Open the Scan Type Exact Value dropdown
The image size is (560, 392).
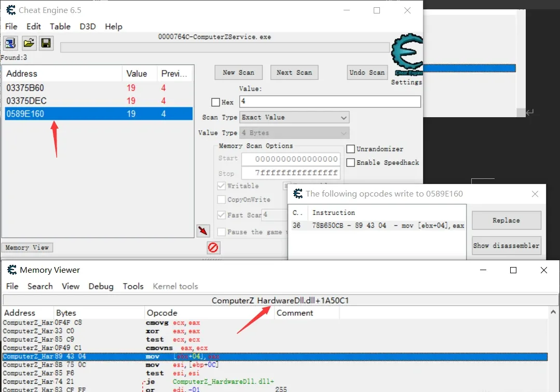point(295,117)
